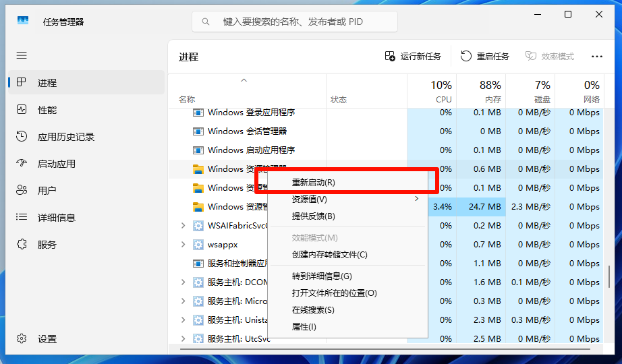Click icon of 服务和控制器应用 row

(198, 264)
